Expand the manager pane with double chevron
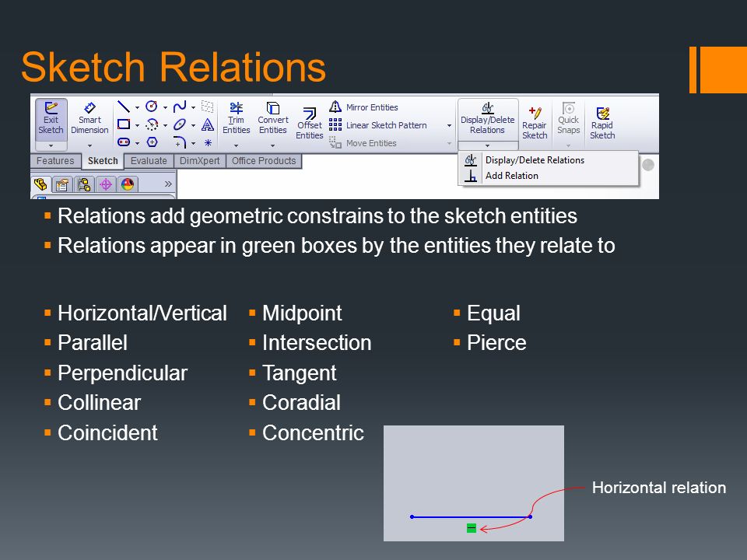747x560 pixels. (x=168, y=184)
